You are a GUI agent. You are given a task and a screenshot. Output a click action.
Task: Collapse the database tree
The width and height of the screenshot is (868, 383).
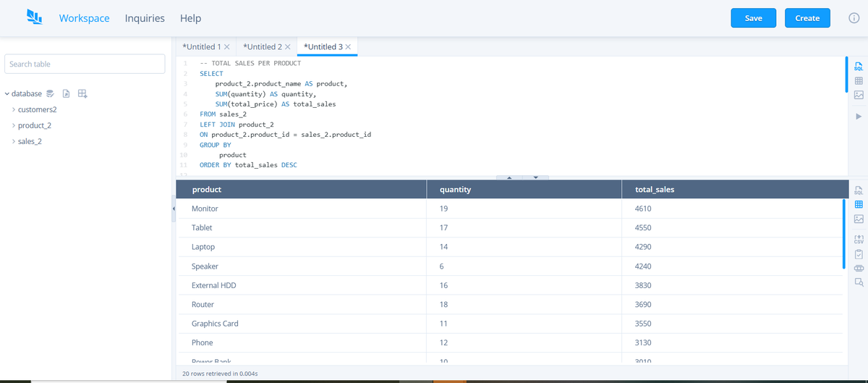point(7,93)
